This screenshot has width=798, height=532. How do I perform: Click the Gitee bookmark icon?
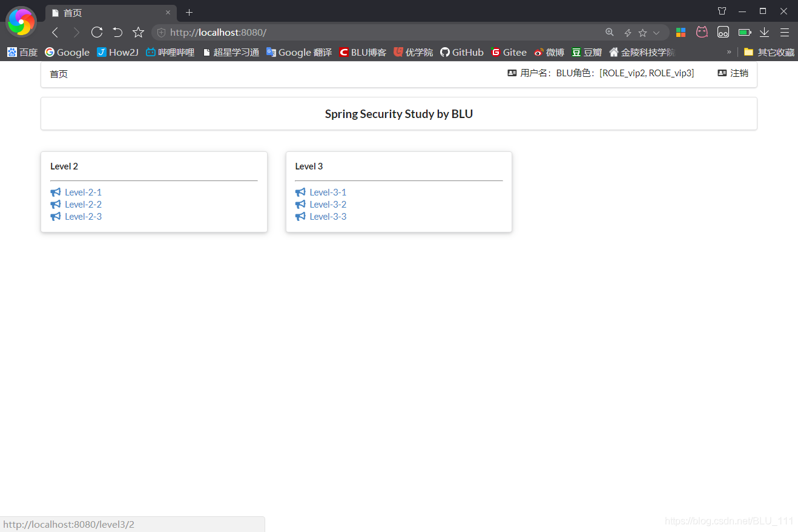pos(497,52)
